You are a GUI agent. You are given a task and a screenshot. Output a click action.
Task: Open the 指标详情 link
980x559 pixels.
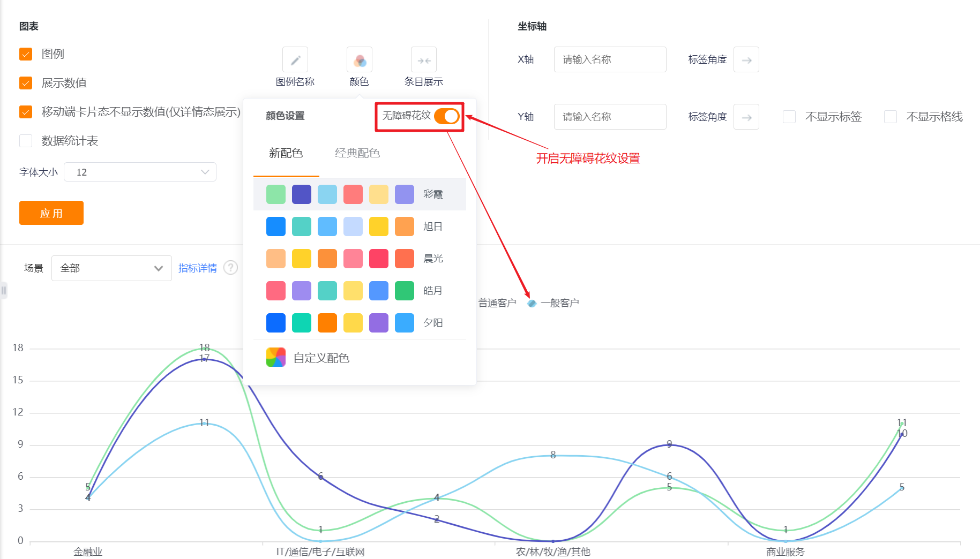(198, 268)
